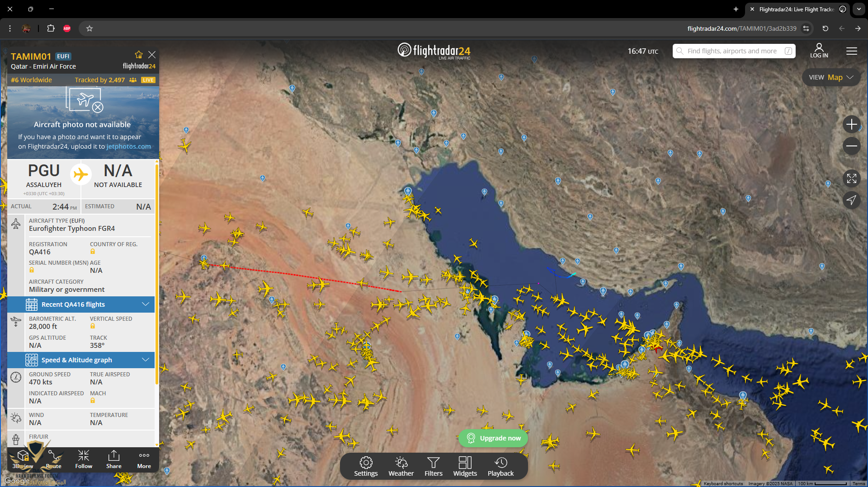Toggle Follow aircraft mode
The height and width of the screenshot is (487, 868).
84,459
